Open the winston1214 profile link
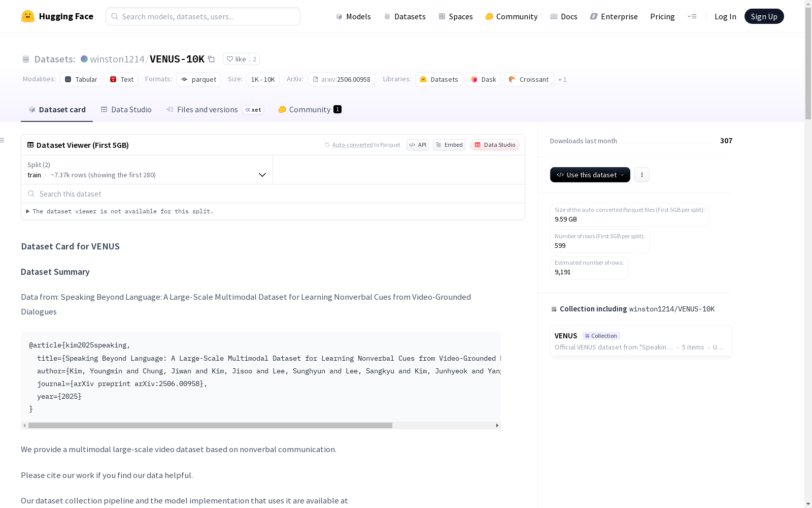Viewport: 812px width, 508px height. click(117, 59)
